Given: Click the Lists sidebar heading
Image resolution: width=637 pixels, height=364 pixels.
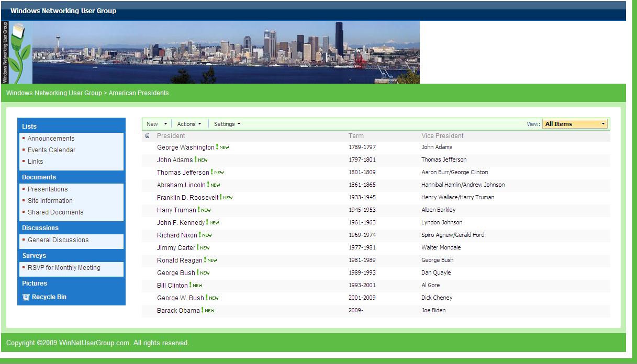Looking at the screenshot, I should click(x=29, y=127).
